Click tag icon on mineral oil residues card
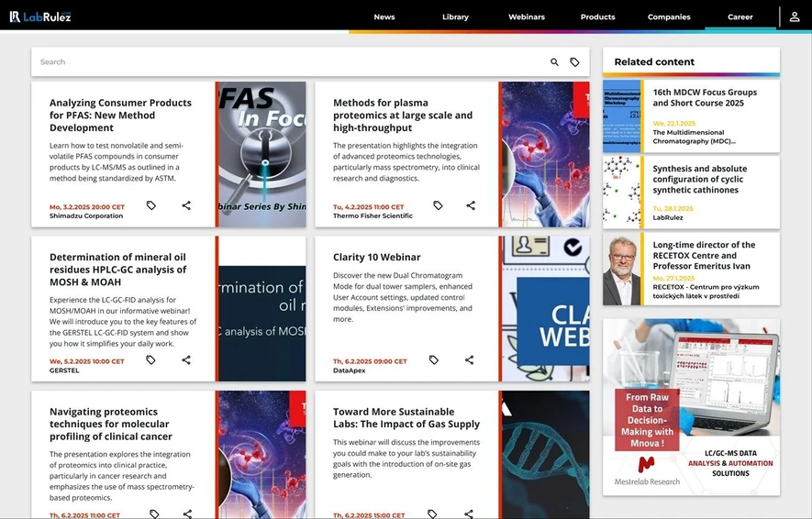This screenshot has width=812, height=519. pos(150,359)
